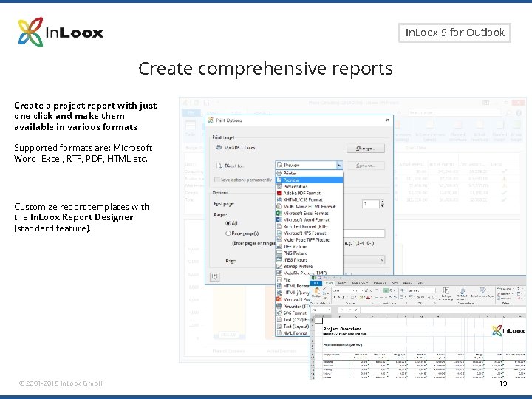Click the Options... button
This screenshot has width=532, height=399.
pyautogui.click(x=366, y=166)
